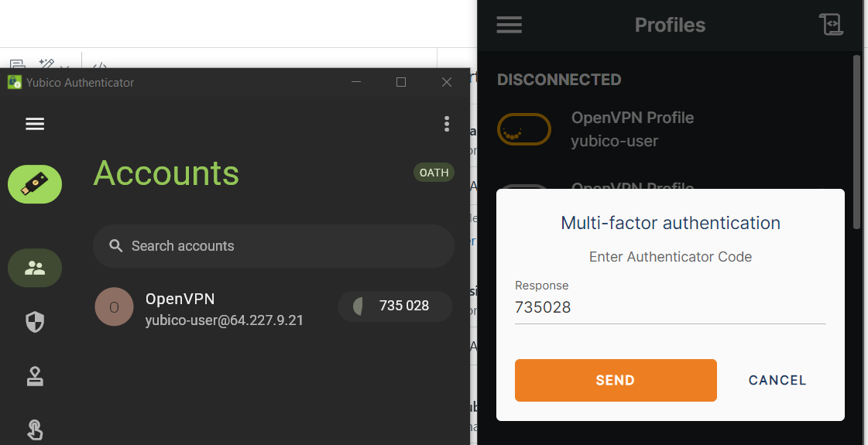Viewport: 868px width, 445px height.
Task: Cancel the multi-factor authentication dialog
Action: pyautogui.click(x=777, y=380)
